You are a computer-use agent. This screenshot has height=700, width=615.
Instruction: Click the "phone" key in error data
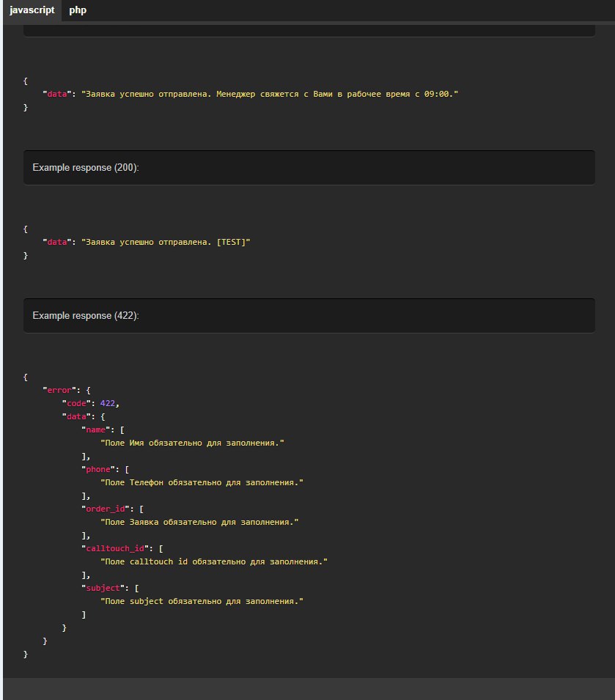98,469
